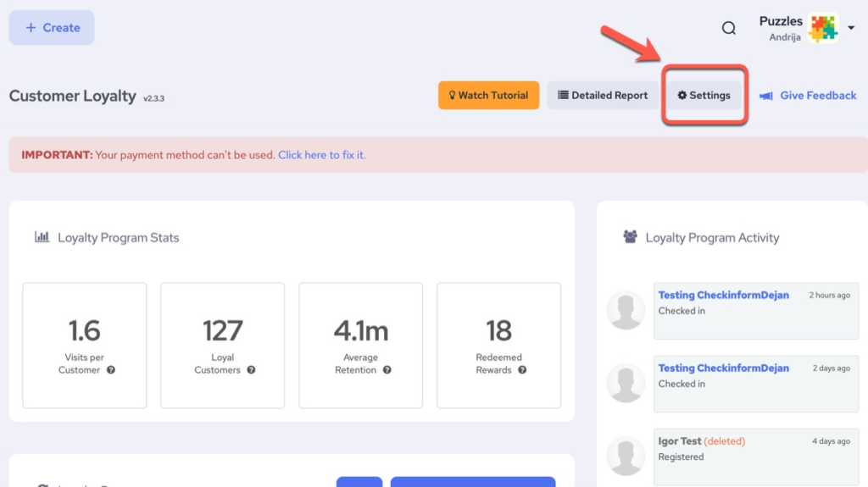The width and height of the screenshot is (868, 487).
Task: Click help icon next to Loyal Customers
Action: coord(251,370)
